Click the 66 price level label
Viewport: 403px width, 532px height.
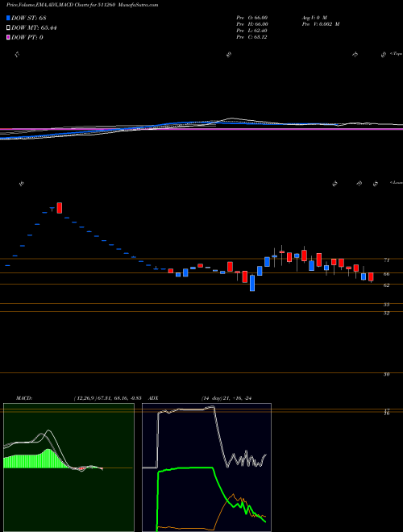(x=387, y=274)
